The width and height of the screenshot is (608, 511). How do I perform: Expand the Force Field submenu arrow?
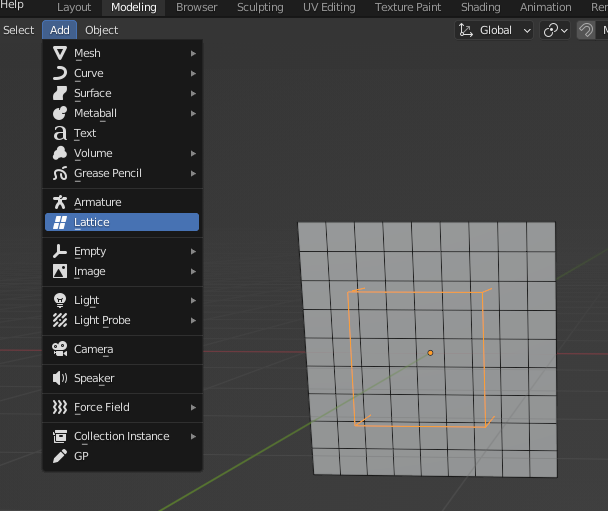point(193,407)
